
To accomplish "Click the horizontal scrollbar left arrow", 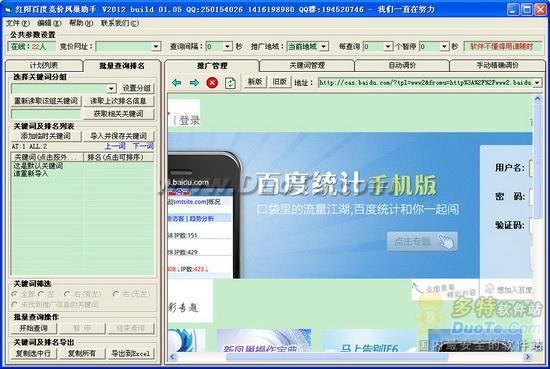I will click(172, 357).
